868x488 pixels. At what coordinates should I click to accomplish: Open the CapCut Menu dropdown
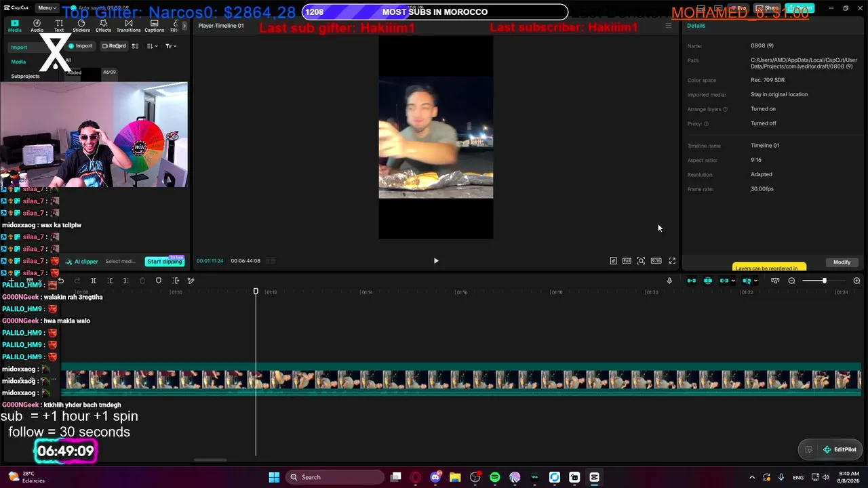click(46, 8)
